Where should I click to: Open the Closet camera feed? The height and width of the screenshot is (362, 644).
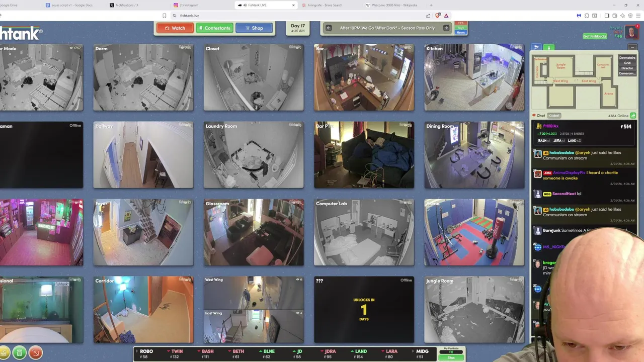click(254, 77)
